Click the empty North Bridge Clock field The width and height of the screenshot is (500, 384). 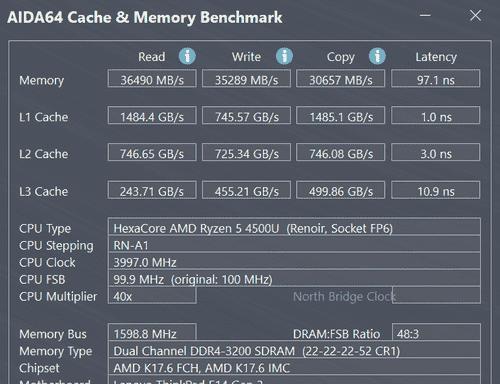[x=436, y=295]
